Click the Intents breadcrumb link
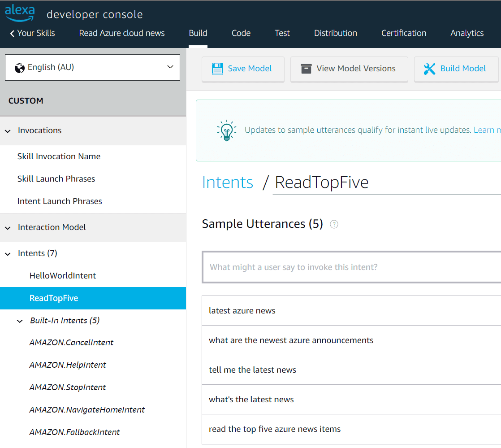The width and height of the screenshot is (501, 448). 228,183
